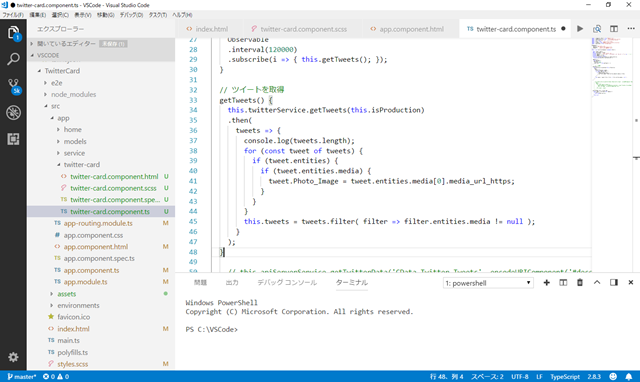Click line and column indicator in status bar

pos(447,376)
